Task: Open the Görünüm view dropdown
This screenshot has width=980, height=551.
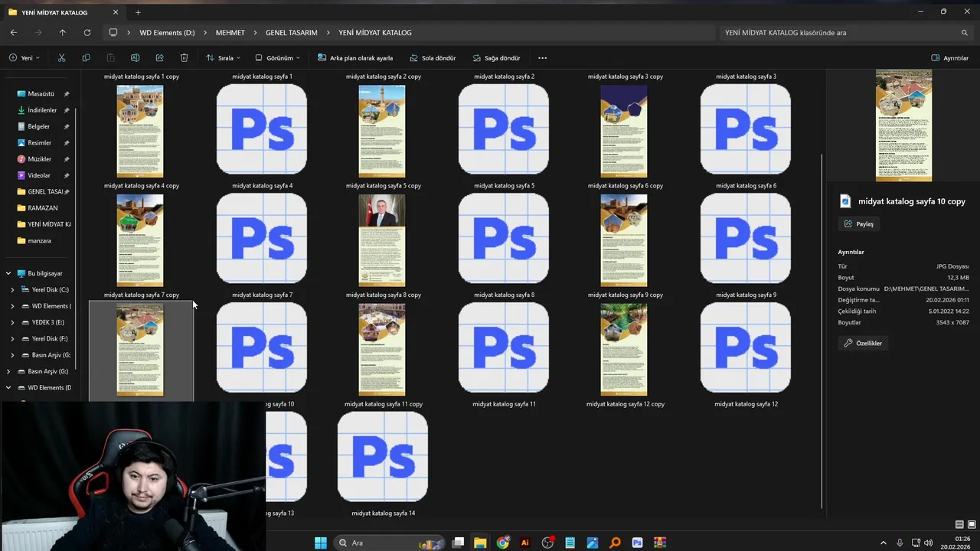Action: click(x=277, y=58)
